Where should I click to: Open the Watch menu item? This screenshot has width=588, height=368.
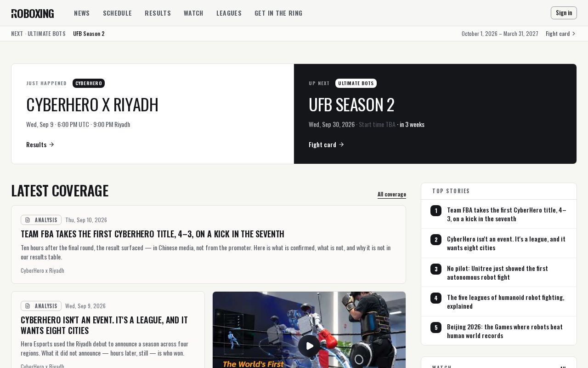point(193,13)
